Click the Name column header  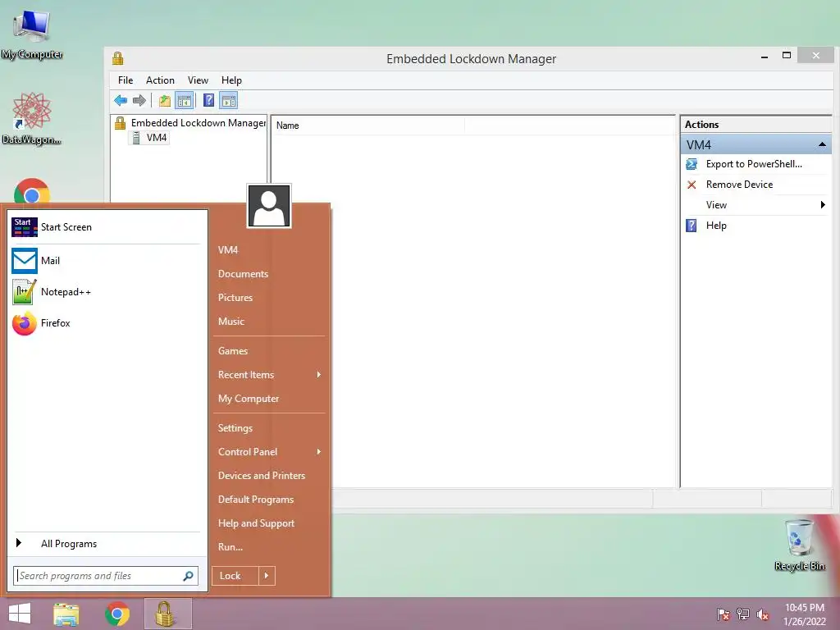[368, 126]
